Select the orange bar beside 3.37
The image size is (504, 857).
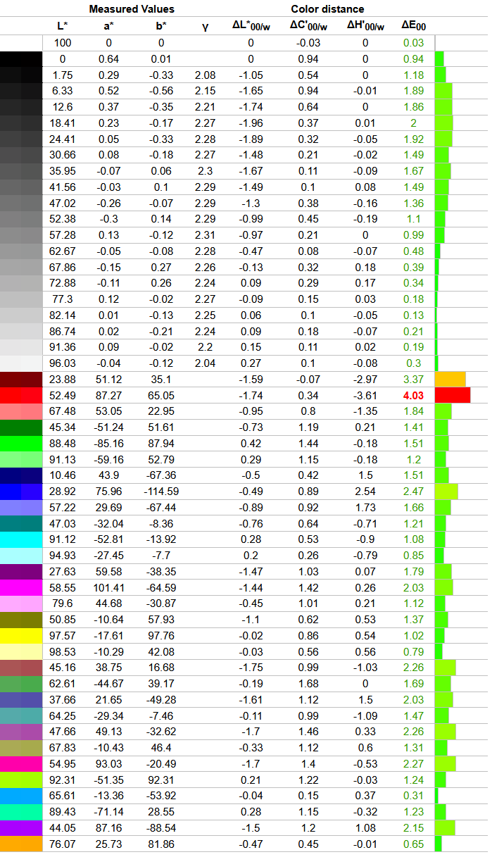coord(451,380)
